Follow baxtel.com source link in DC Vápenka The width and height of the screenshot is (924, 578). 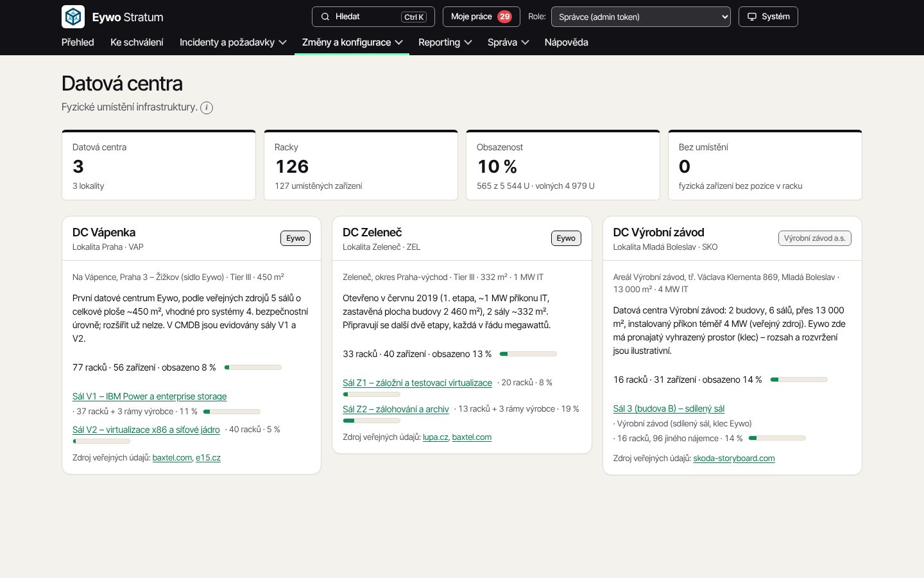(x=172, y=458)
